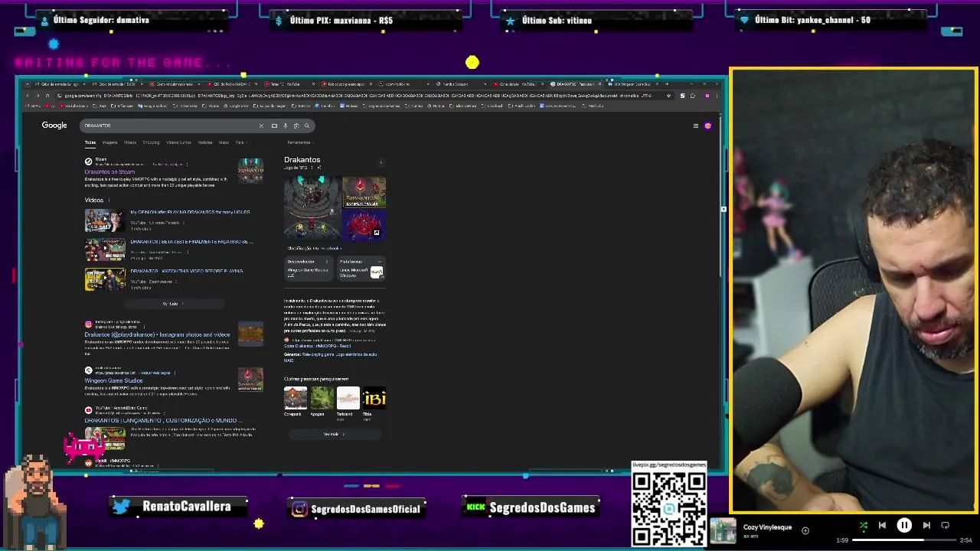Open the Tibia related search thumbnail
The image size is (980, 551).
(x=374, y=399)
